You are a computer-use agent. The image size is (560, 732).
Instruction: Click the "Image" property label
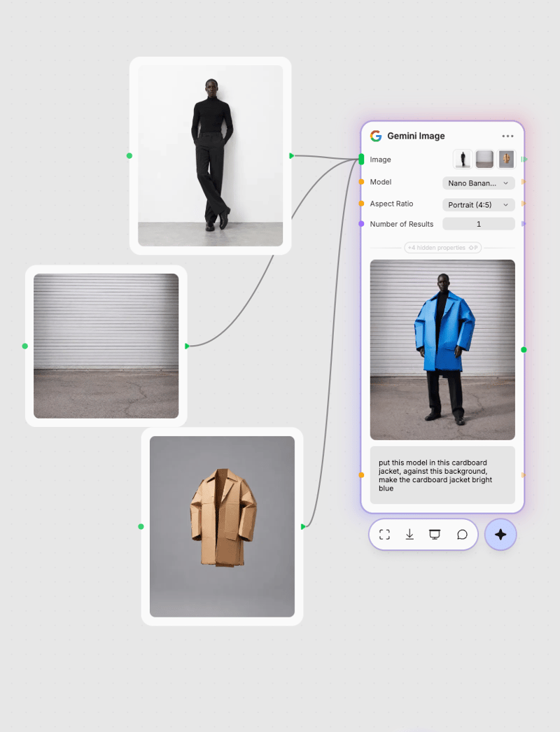(x=380, y=160)
